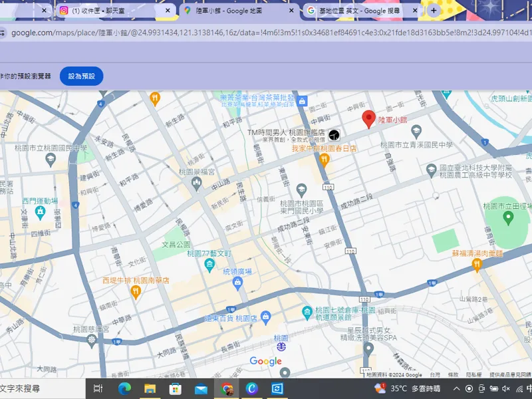The image size is (532, 399).
Task: Select the 東門國民小學 school marker
Action: (x=301, y=191)
